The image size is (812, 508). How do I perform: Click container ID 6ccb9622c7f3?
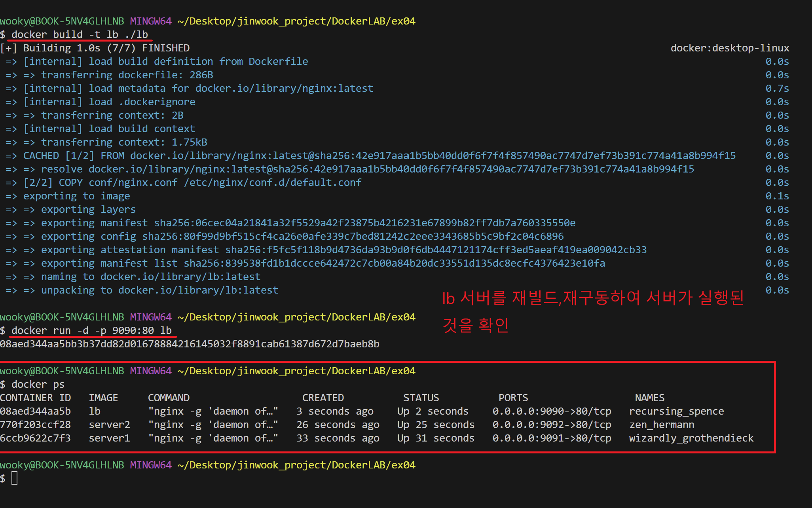[x=36, y=438]
